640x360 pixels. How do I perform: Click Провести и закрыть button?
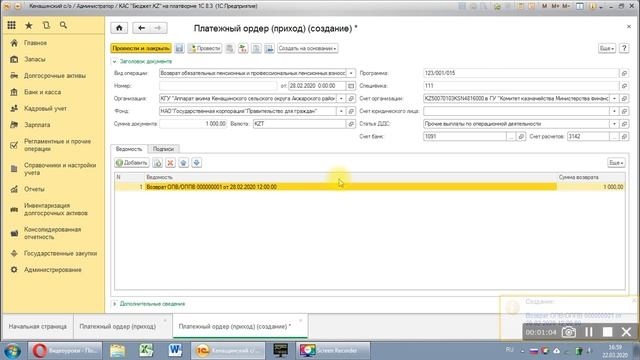coord(141,48)
